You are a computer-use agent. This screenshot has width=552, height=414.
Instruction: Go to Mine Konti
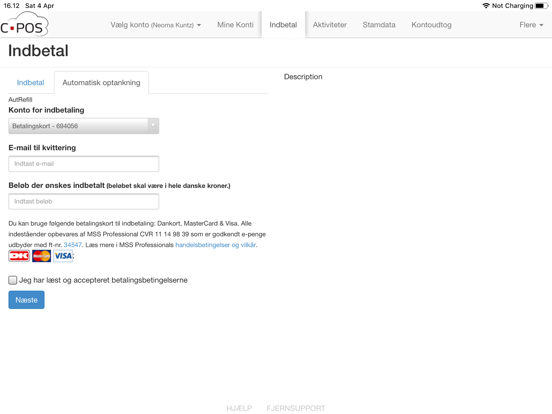click(x=235, y=25)
